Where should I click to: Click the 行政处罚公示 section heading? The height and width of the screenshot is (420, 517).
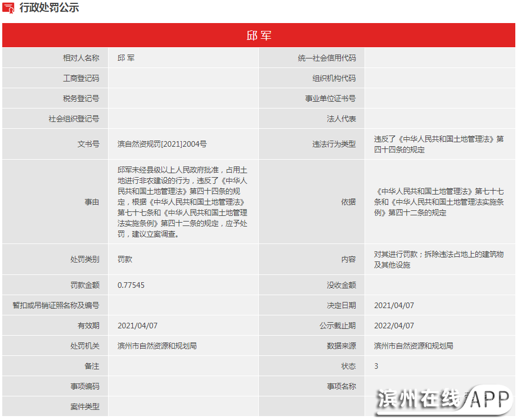click(49, 8)
